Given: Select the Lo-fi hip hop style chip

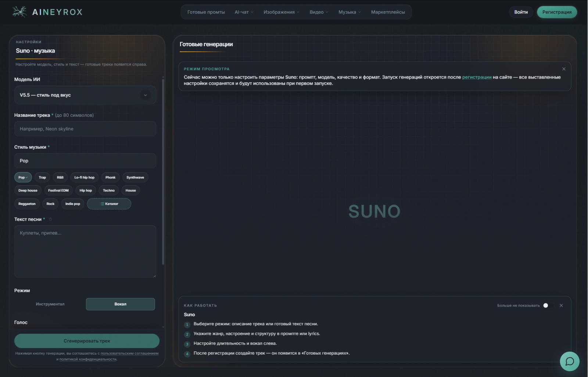Looking at the screenshot, I should pos(84,177).
